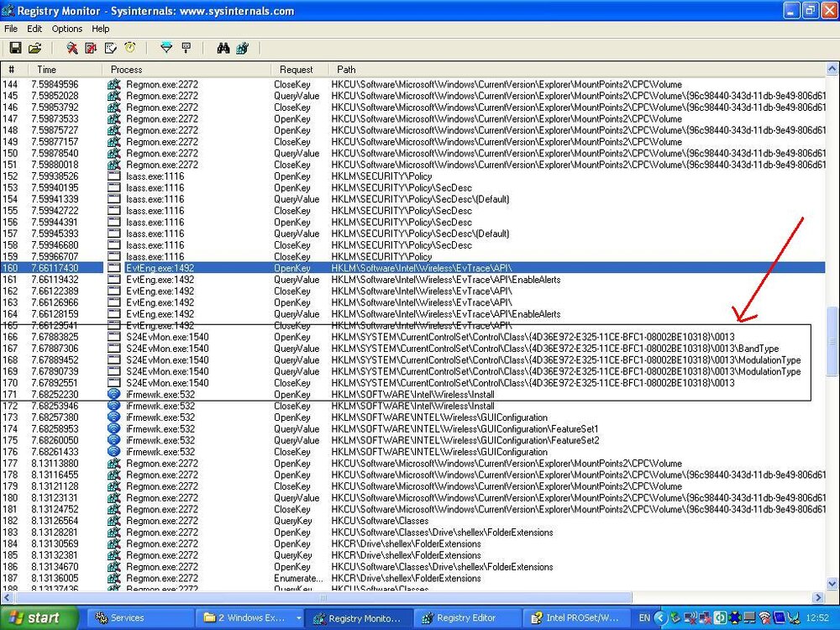
Task: Click the Regmon icon in row 144
Action: pyautogui.click(x=113, y=84)
